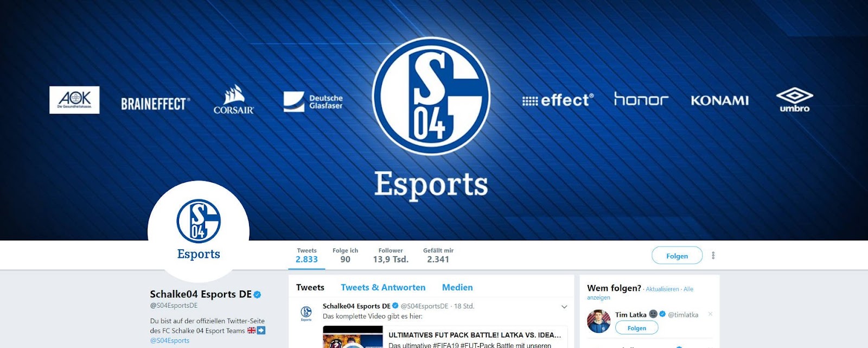The height and width of the screenshot is (348, 868).
Task: Click the large S04 logo in the header banner
Action: tap(431, 96)
